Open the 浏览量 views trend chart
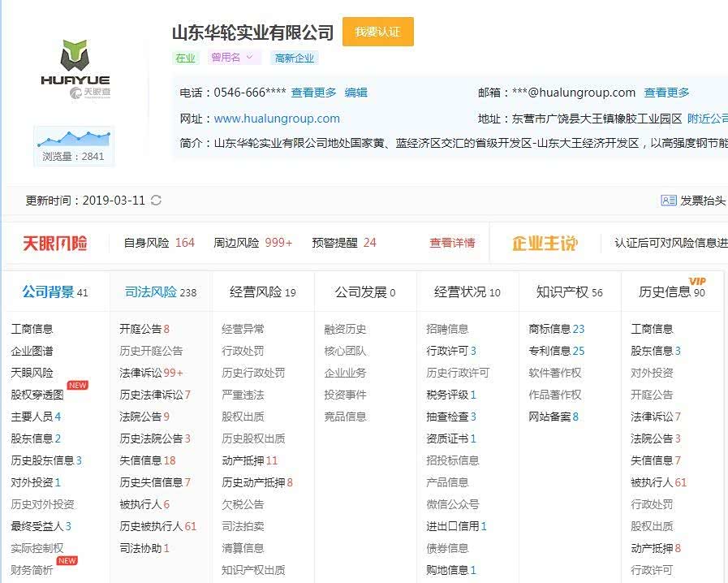 tap(74, 139)
